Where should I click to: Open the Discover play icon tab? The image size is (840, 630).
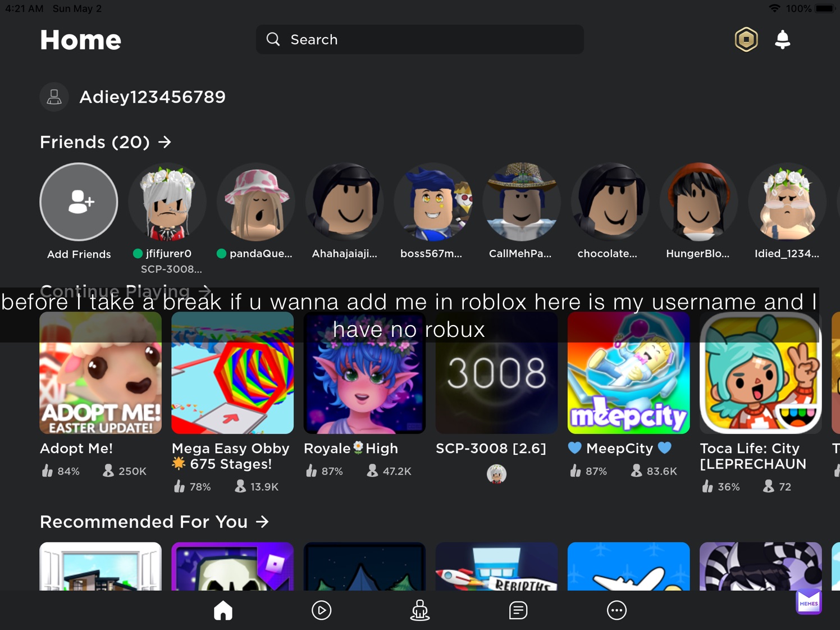[x=321, y=610]
